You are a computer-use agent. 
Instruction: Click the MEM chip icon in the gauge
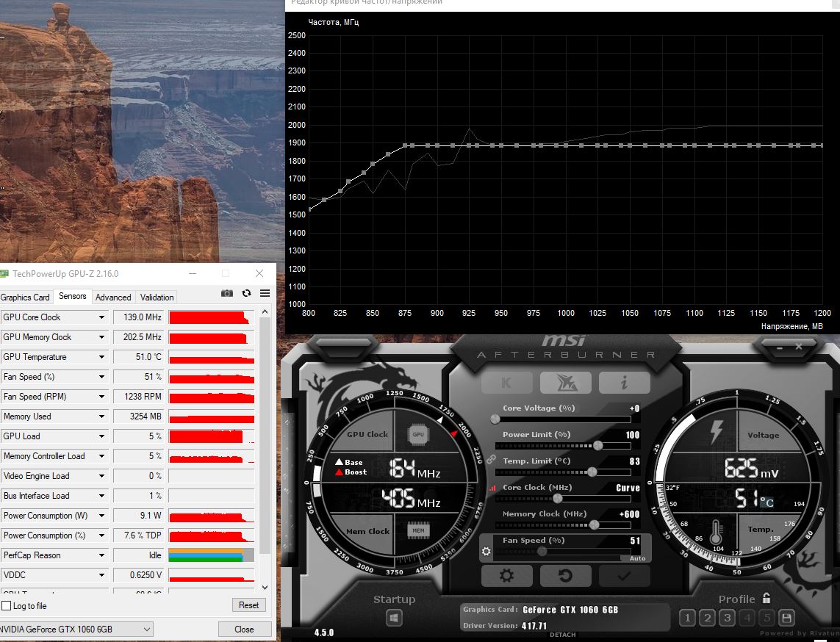pos(418,530)
